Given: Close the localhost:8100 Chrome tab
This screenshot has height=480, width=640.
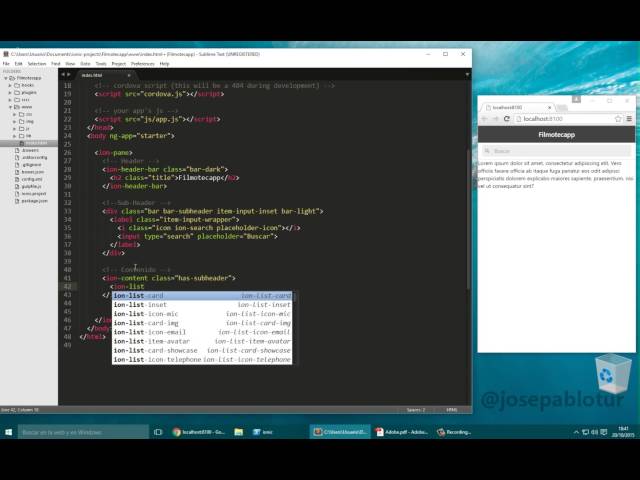Looking at the screenshot, I should point(549,107).
